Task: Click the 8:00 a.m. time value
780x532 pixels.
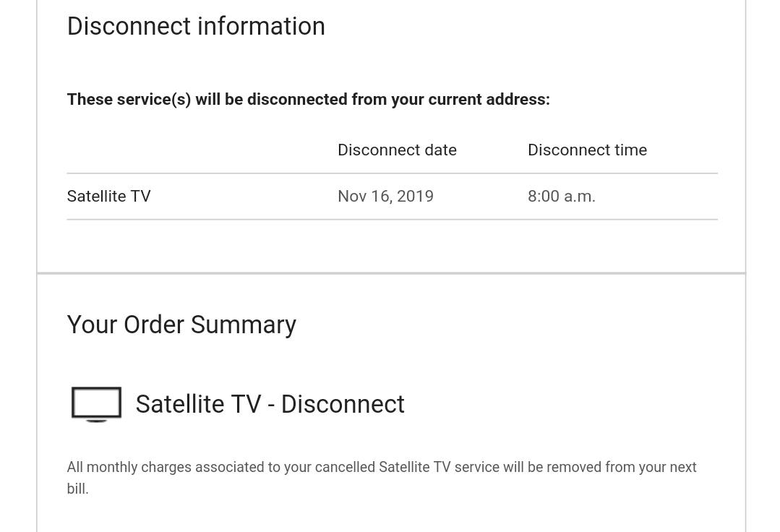Action: [562, 196]
